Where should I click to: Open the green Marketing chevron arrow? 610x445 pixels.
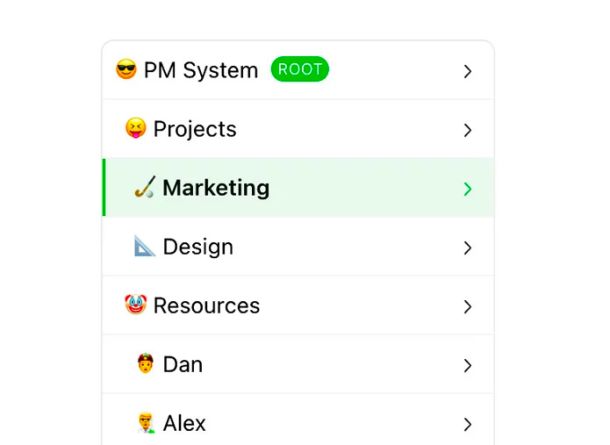click(x=468, y=189)
